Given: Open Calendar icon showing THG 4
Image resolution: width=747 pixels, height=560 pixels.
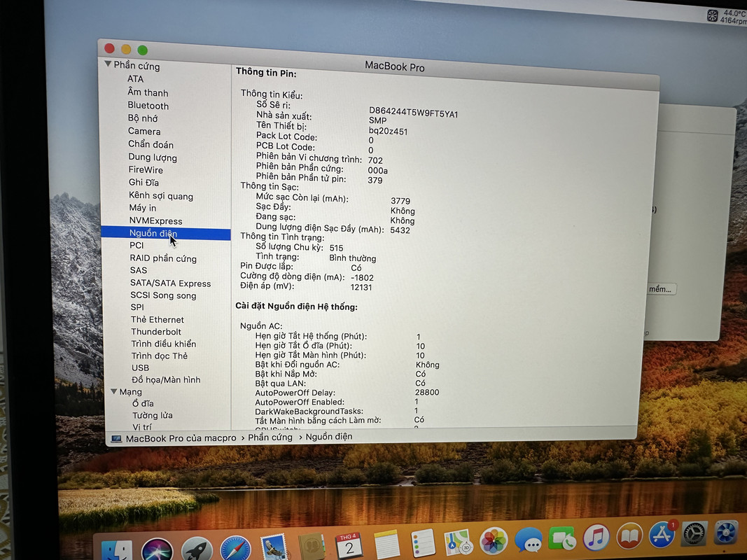Looking at the screenshot, I should [349, 546].
